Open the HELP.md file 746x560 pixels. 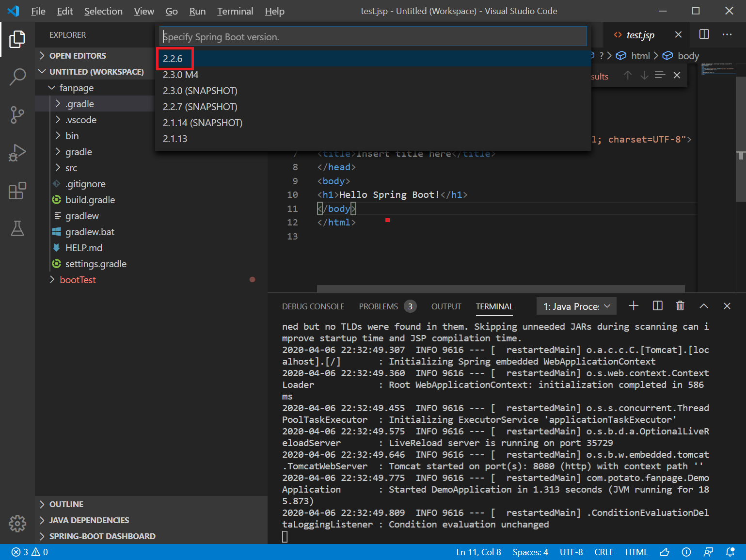coord(151,248)
